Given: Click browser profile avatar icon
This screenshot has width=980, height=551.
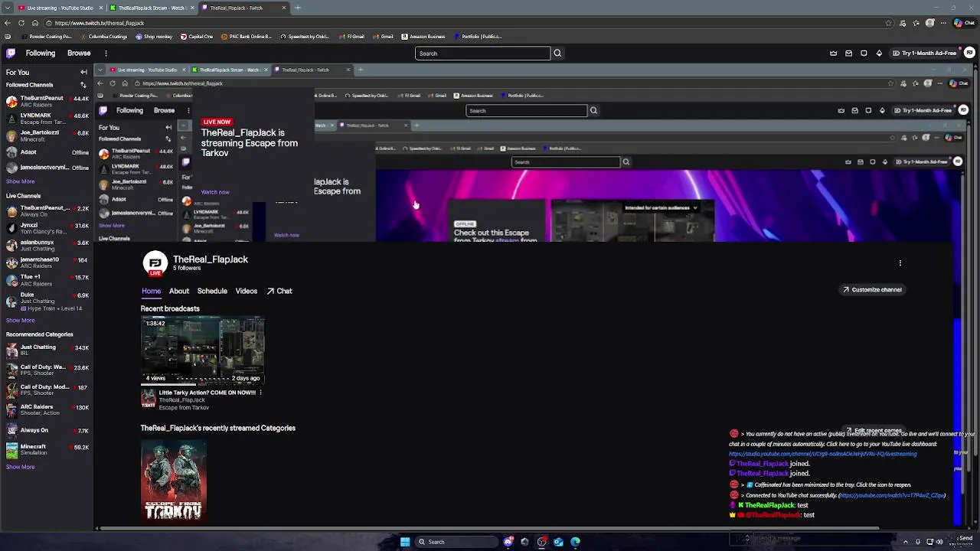Looking at the screenshot, I should coord(930,23).
